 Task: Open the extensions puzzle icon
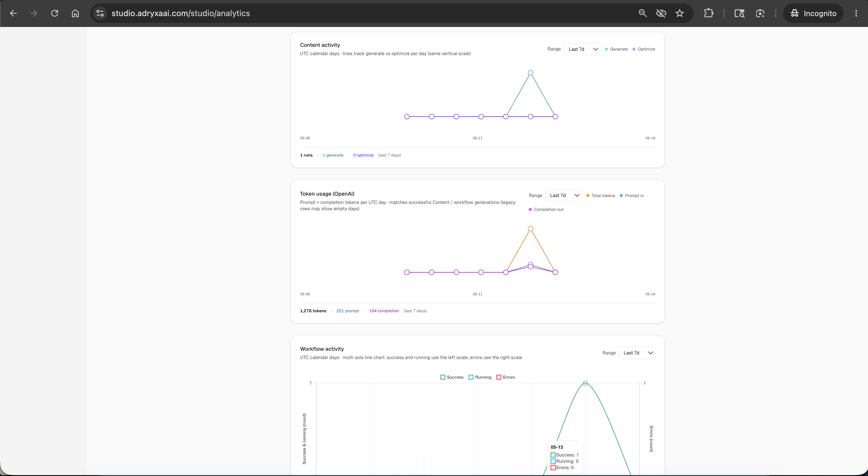[x=709, y=14]
